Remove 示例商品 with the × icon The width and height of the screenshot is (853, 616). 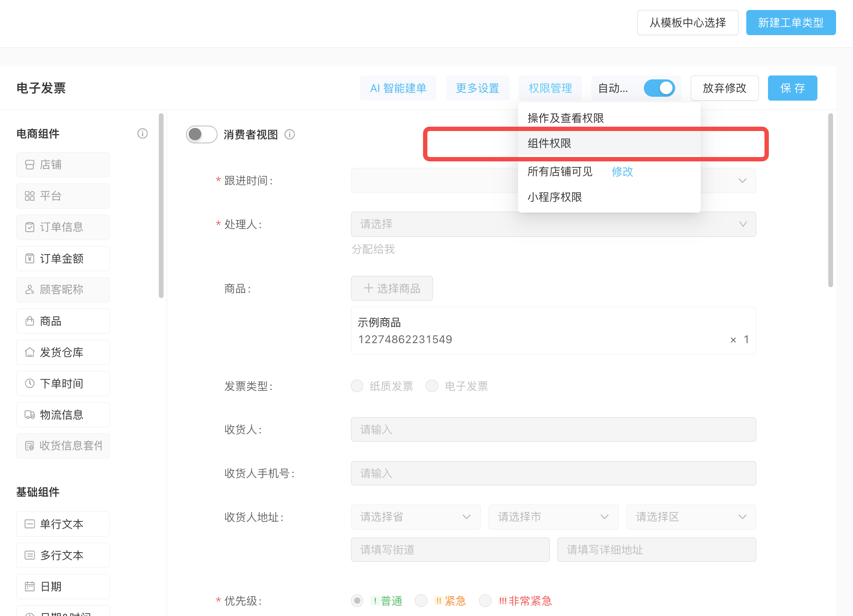(733, 340)
